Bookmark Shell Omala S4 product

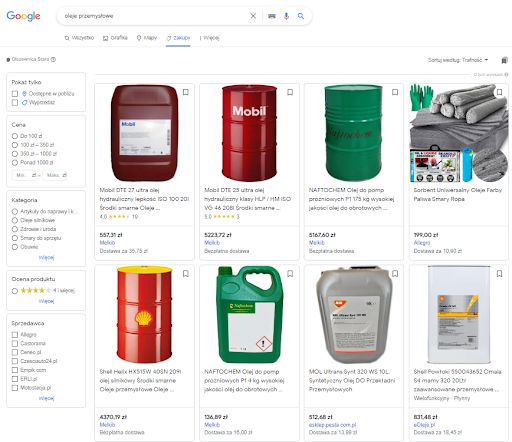pyautogui.click(x=499, y=274)
